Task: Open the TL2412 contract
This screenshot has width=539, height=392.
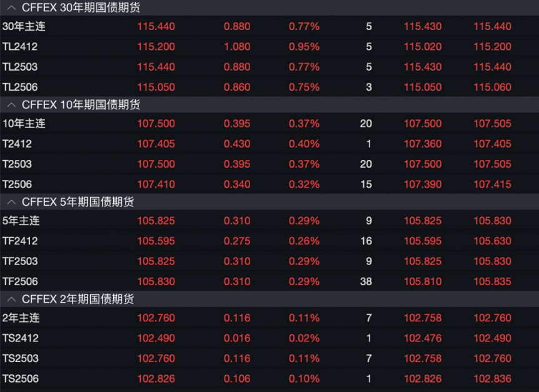Action: pyautogui.click(x=21, y=47)
